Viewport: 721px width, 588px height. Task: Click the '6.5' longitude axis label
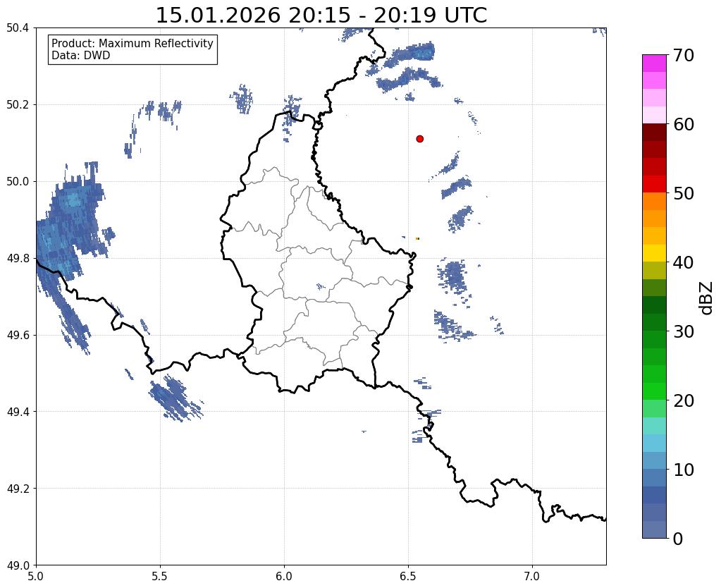[408, 577]
